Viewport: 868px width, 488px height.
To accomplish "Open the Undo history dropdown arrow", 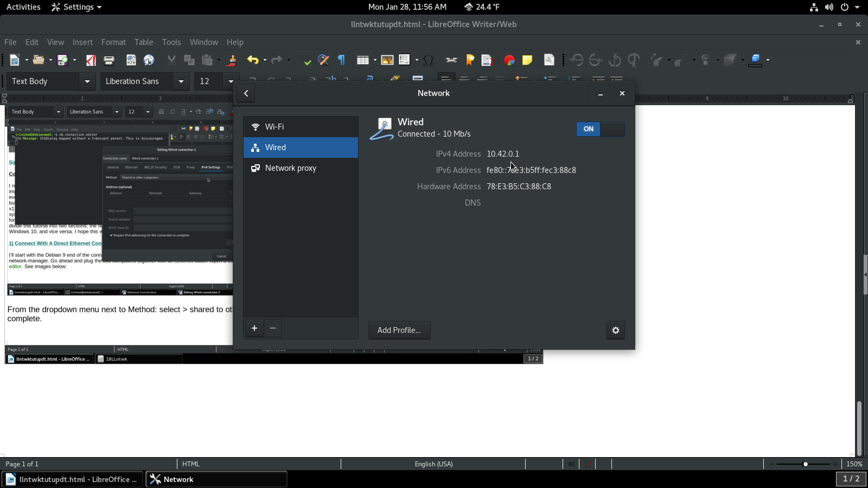I will [265, 60].
